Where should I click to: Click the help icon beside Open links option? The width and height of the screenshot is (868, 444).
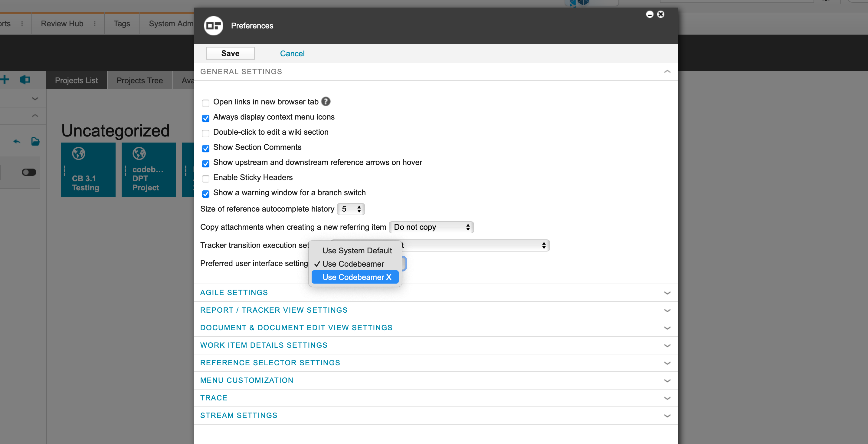[326, 101]
